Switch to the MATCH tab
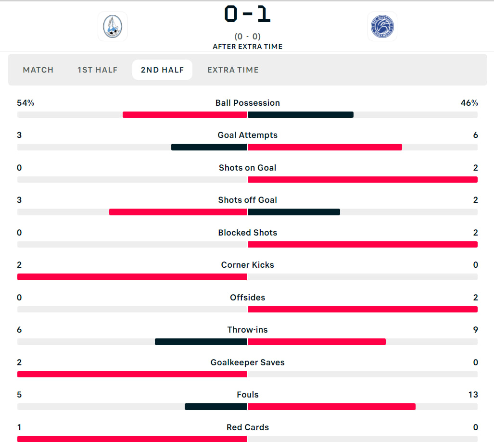 tap(38, 70)
